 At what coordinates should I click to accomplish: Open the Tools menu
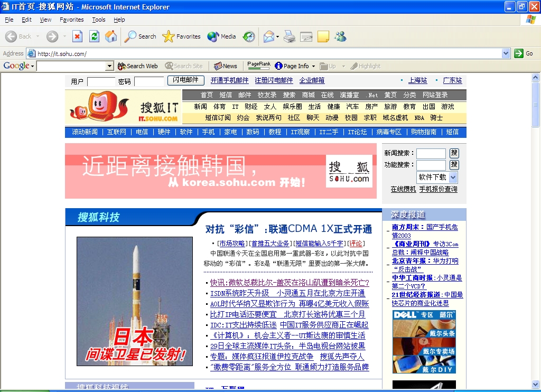tap(99, 20)
